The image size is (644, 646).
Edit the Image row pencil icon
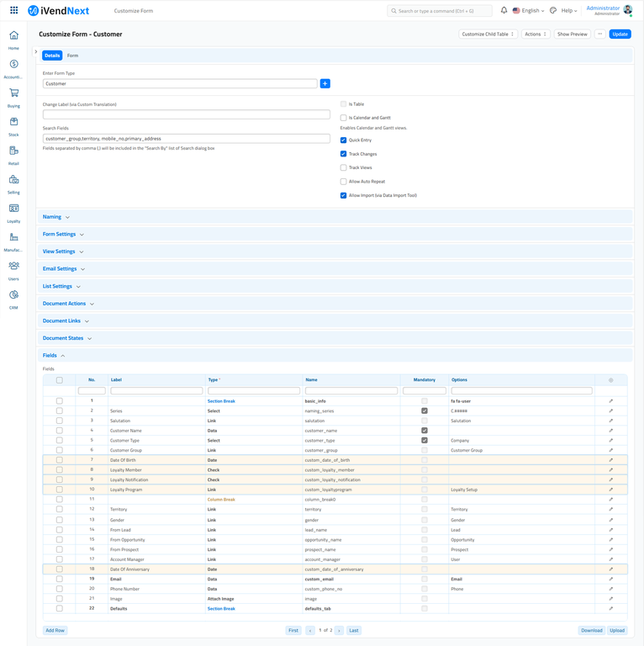click(x=610, y=599)
